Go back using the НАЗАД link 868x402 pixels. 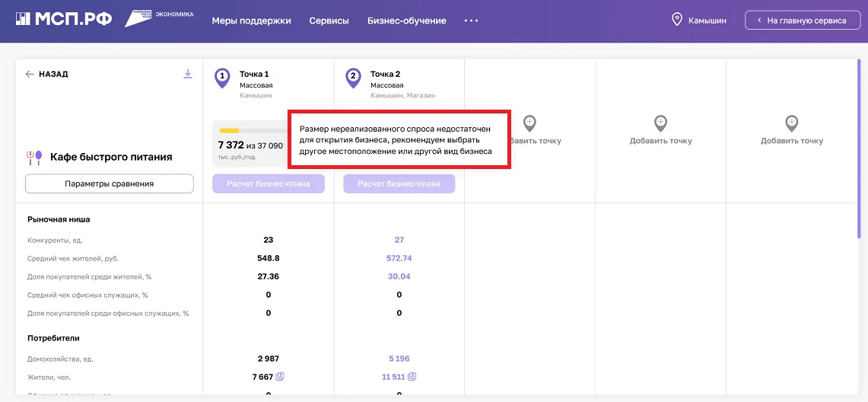click(x=47, y=74)
